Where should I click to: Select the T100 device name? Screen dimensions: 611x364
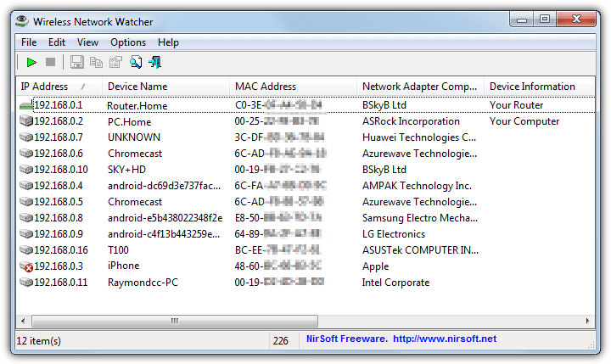pos(118,249)
